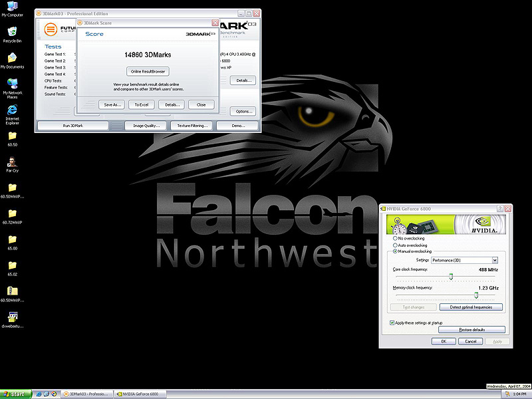Switch to 3DMark03 taskbar button
The height and width of the screenshot is (399, 532).
86,394
